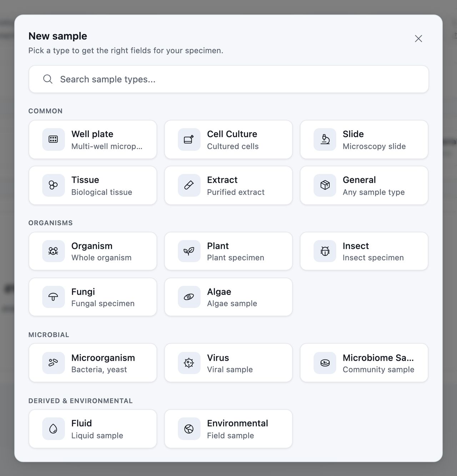
Task: Click the Algae leaf icon
Action: pyautogui.click(x=189, y=297)
